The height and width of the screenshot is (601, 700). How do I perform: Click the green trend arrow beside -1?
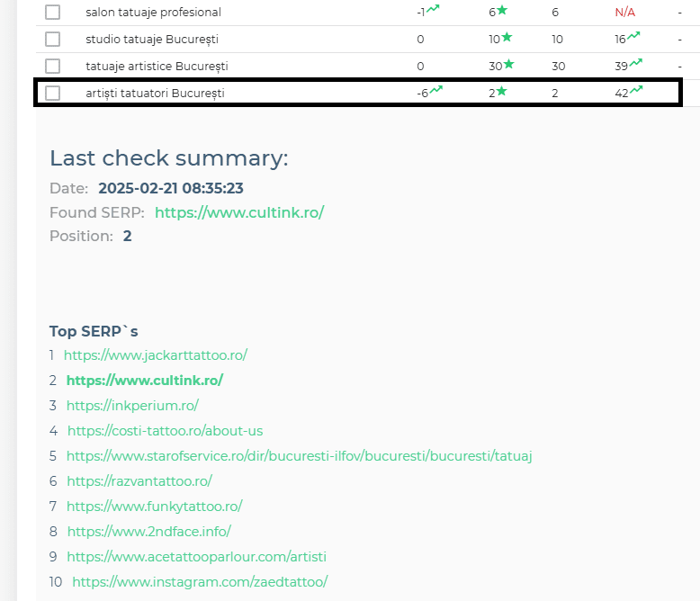(434, 10)
